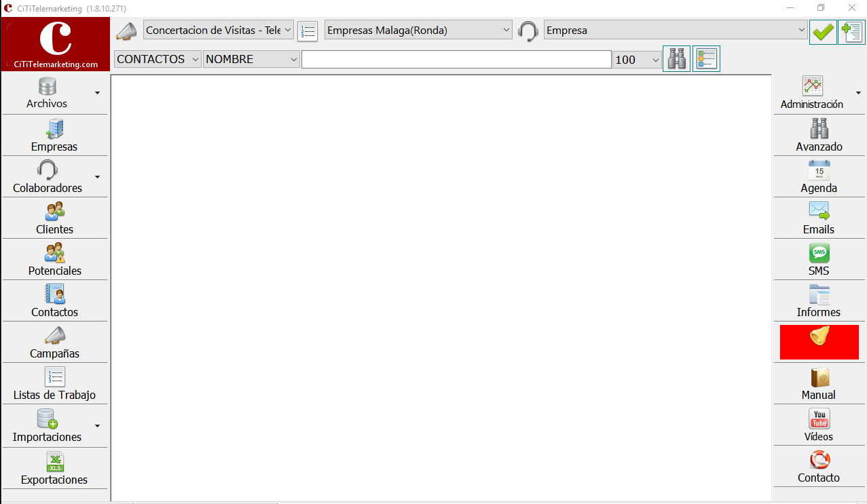Click the green checkmark confirm icon
Image resolution: width=867 pixels, height=504 pixels.
click(x=824, y=32)
